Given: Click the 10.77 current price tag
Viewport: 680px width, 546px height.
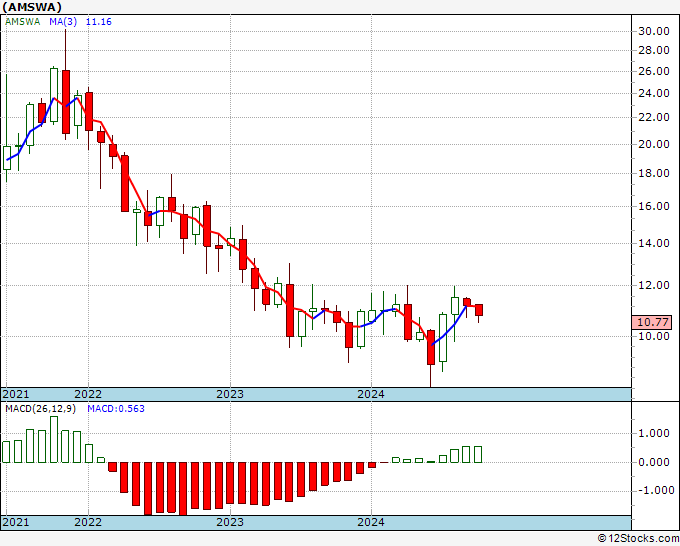Looking at the screenshot, I should pyautogui.click(x=654, y=322).
